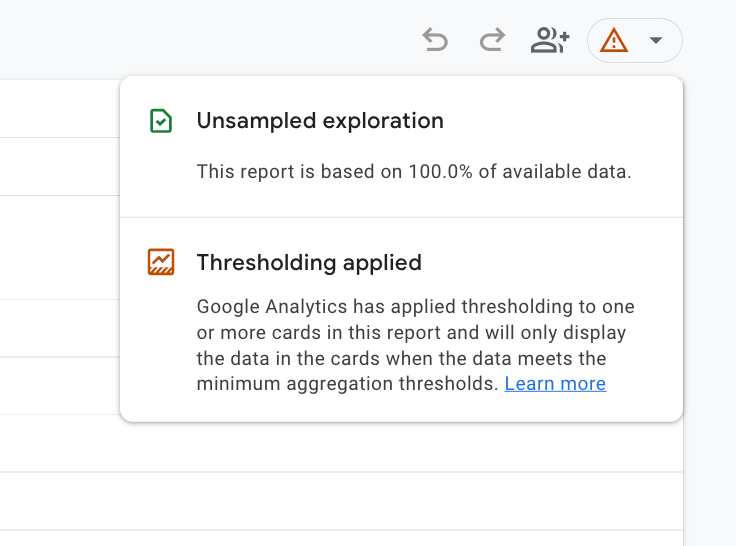736x546 pixels.
Task: Click the orange warning triangle icon
Action: pos(613,40)
